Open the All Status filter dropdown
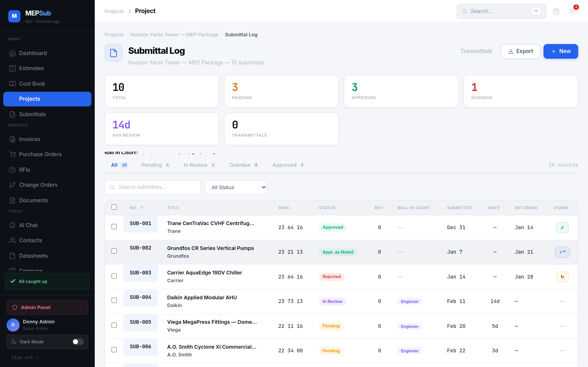 [x=236, y=187]
